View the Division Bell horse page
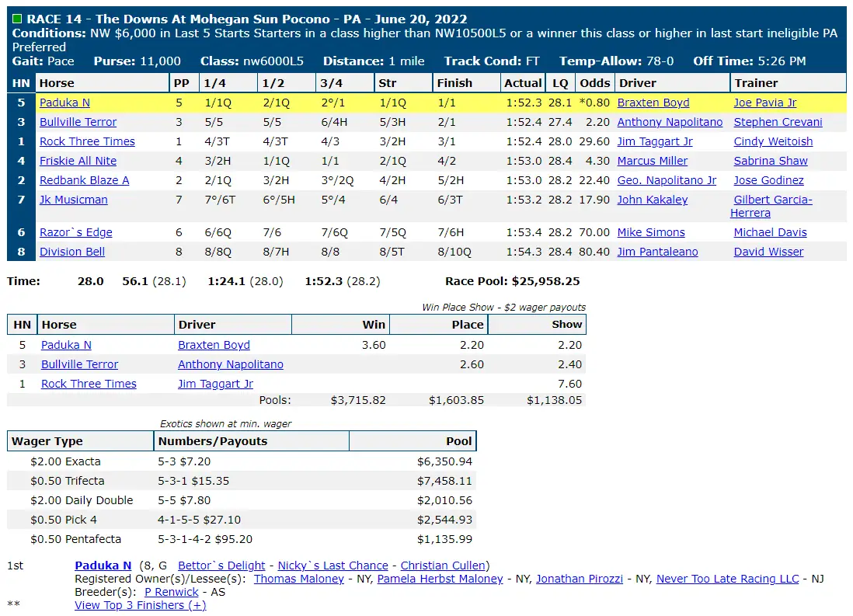Screen dimensions: 853x616 [x=72, y=252]
